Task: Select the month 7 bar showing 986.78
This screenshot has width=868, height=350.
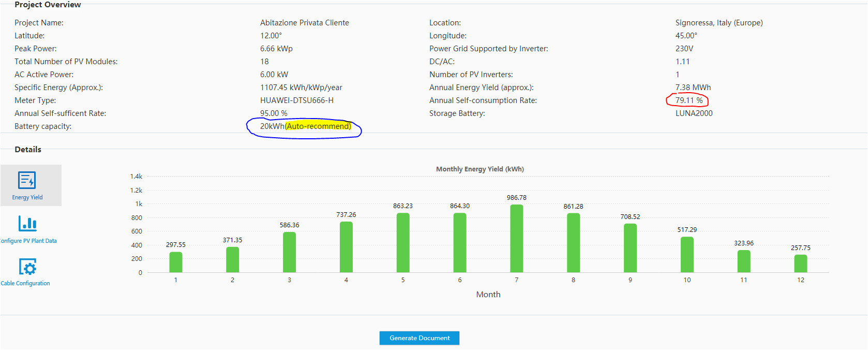Action: 516,239
